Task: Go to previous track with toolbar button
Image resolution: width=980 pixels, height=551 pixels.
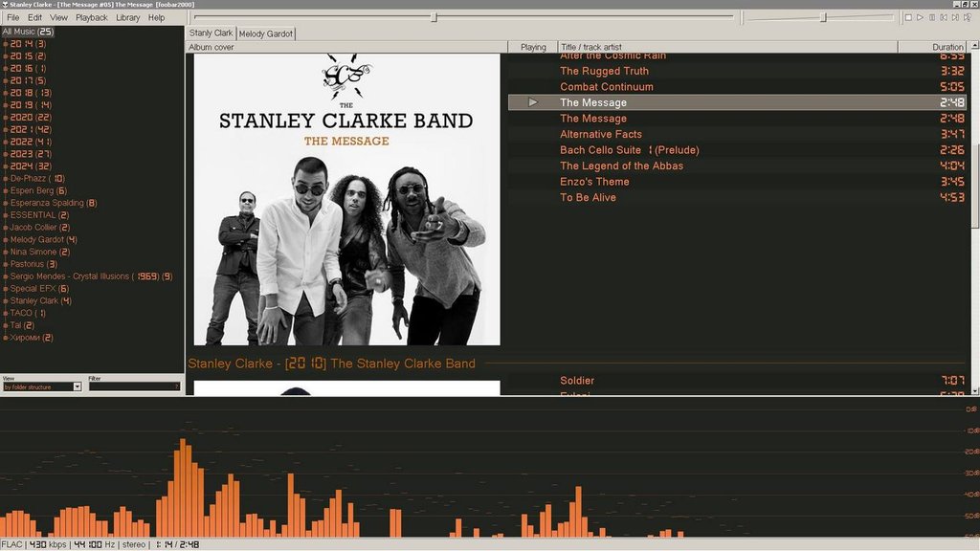Action: pos(944,17)
